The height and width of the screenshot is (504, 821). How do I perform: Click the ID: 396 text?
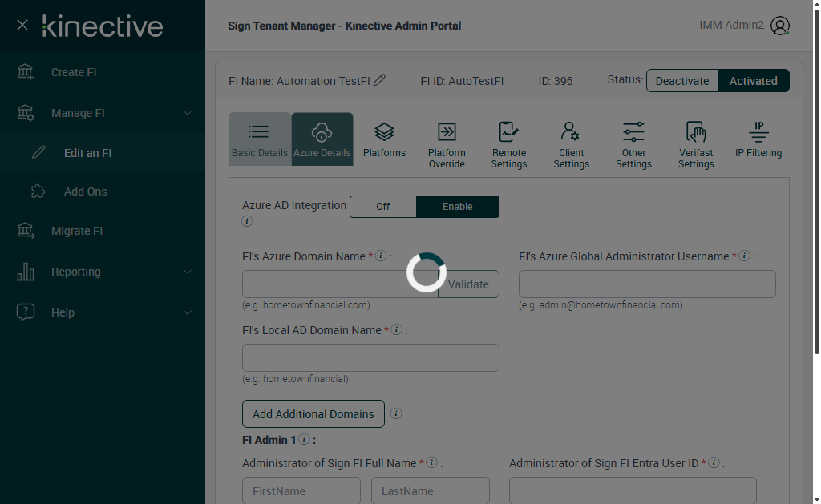(556, 81)
